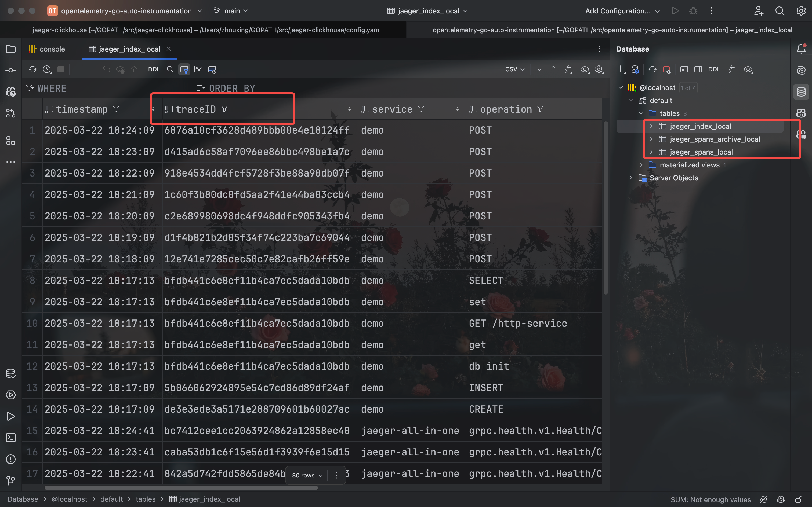Open Problems tool window icon

(x=11, y=459)
